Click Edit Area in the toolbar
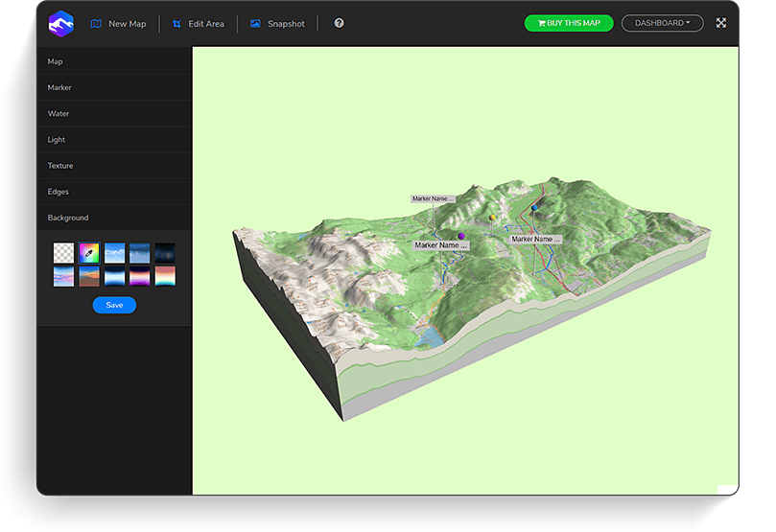The width and height of the screenshot is (776, 532). pos(199,24)
